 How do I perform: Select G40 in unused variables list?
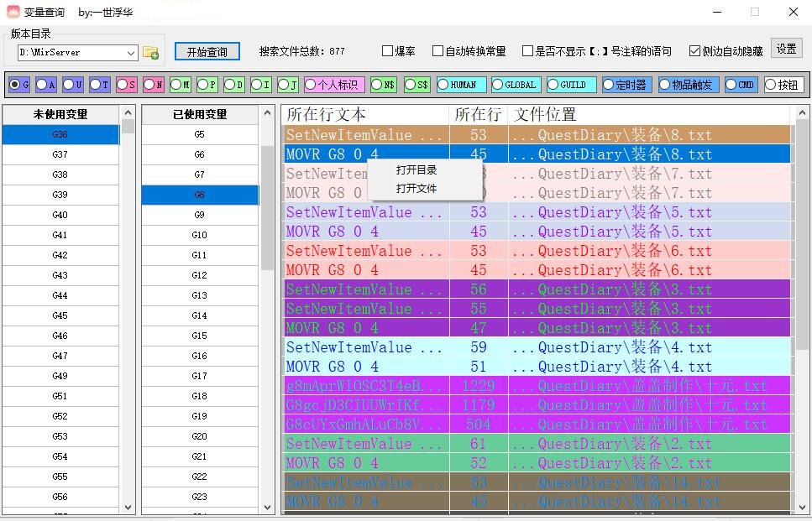tap(60, 215)
